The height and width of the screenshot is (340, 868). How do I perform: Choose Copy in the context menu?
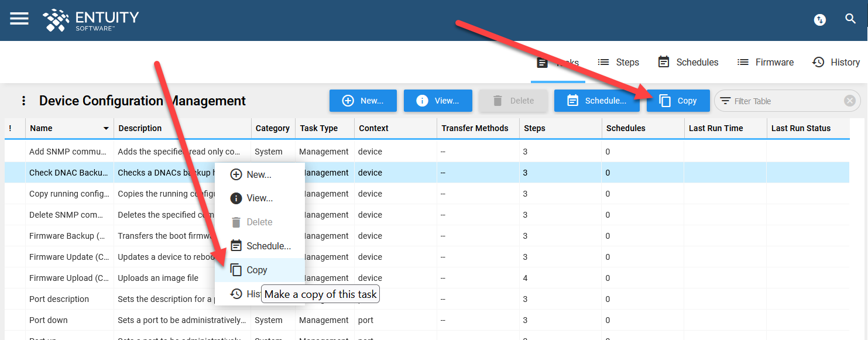pyautogui.click(x=259, y=270)
